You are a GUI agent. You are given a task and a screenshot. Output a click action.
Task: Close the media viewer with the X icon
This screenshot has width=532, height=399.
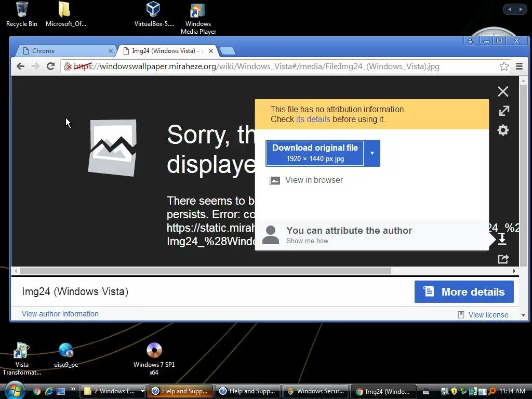tap(503, 91)
